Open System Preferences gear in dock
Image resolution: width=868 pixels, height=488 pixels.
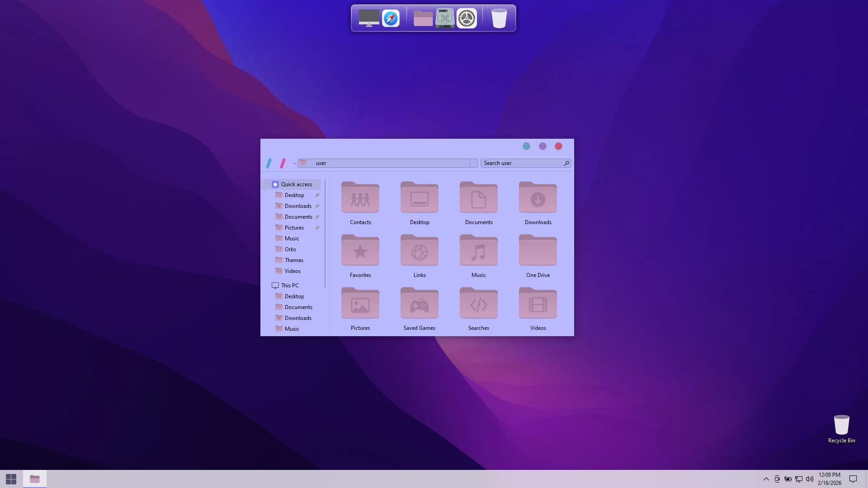[x=467, y=19]
